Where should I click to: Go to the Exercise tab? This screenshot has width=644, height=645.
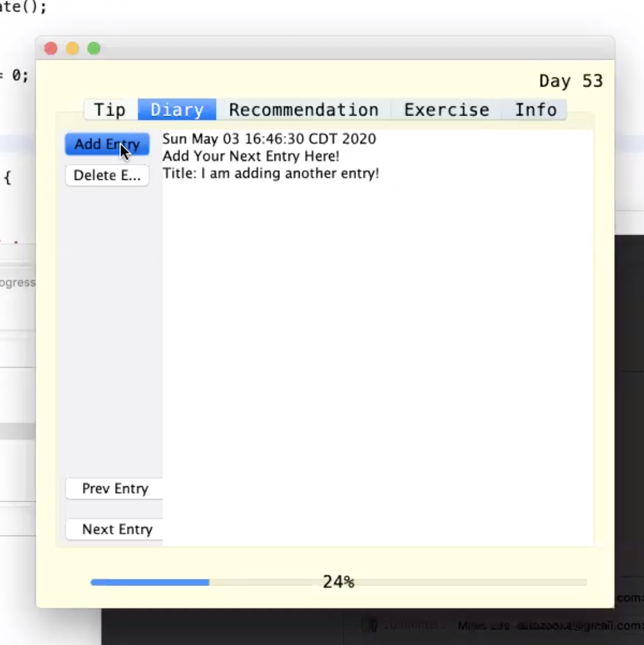click(x=447, y=110)
